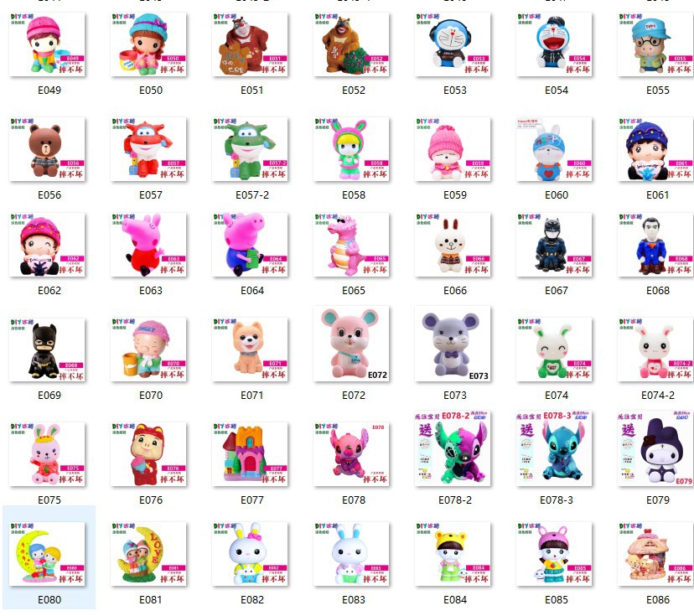Select the E051 brown bear thumbnail

click(250, 44)
